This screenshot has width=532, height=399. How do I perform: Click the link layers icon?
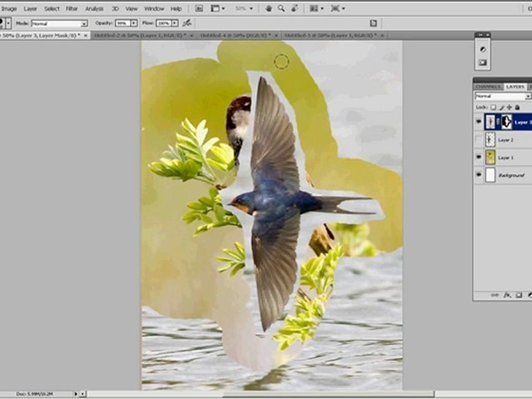495,295
